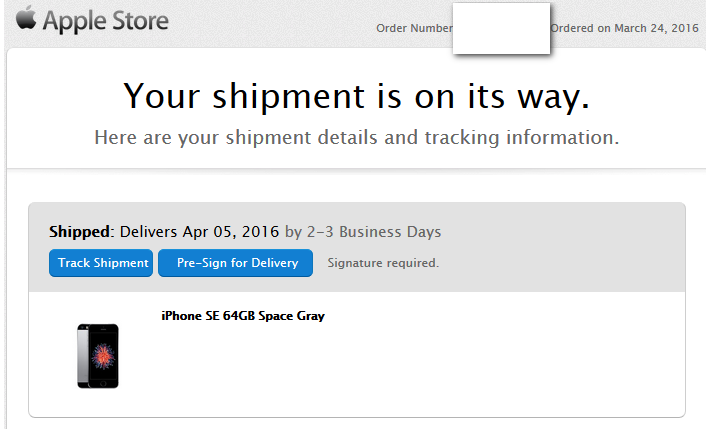
Task: Click the Apple Store header title
Action: tap(105, 21)
